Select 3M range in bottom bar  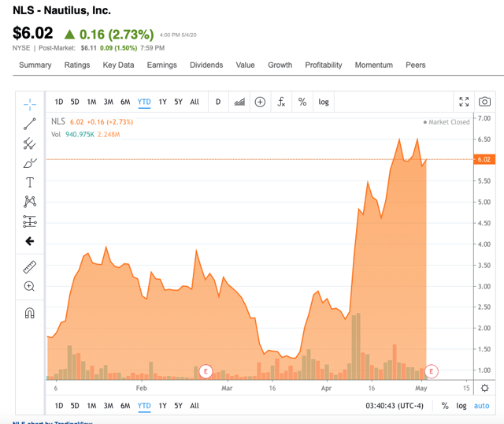point(109,406)
